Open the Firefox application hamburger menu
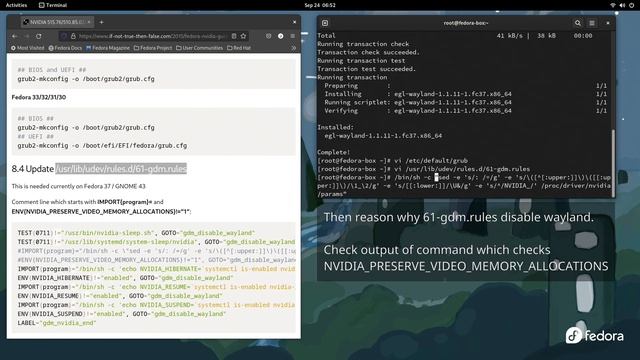The height and width of the screenshot is (360, 640). 293,36
